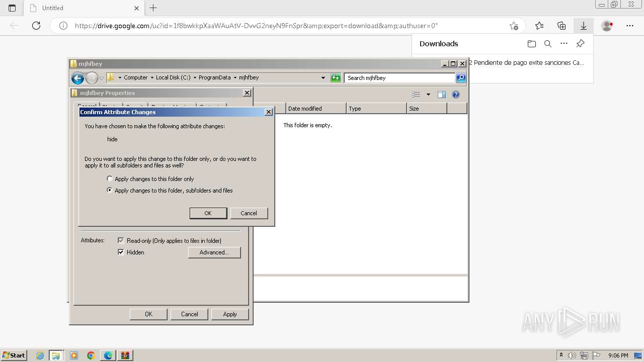Click ProgramData in the address breadcrumb
Screen dimensions: 644x362
tap(214, 78)
